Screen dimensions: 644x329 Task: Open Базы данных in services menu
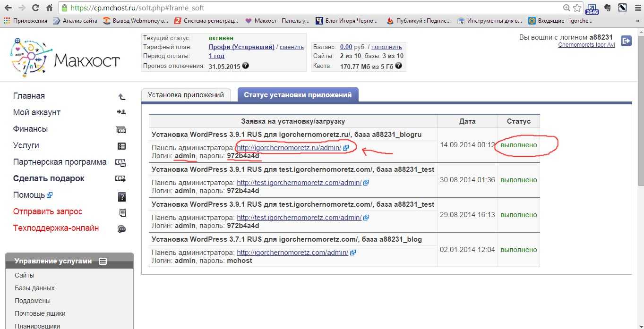point(34,288)
